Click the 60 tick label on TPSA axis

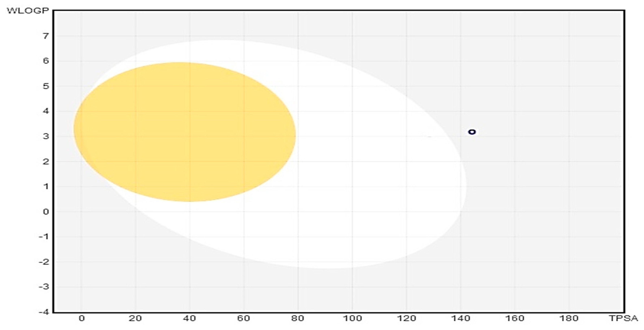pyautogui.click(x=244, y=318)
